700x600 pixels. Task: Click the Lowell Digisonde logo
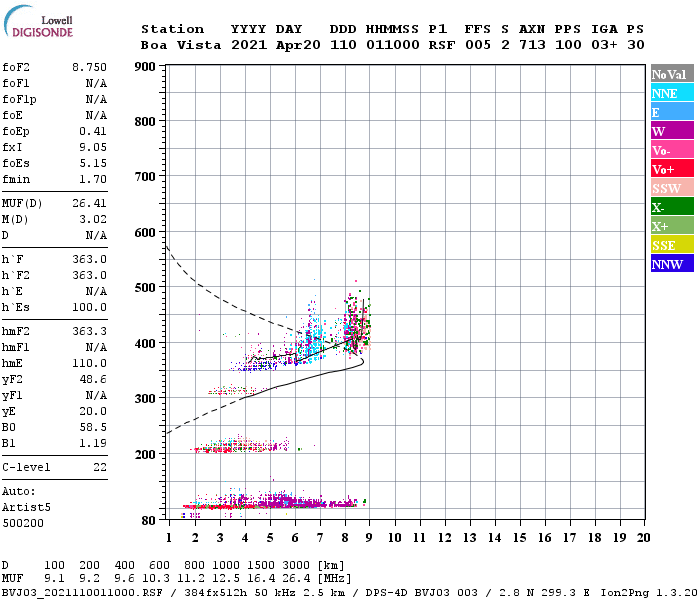pyautogui.click(x=38, y=21)
